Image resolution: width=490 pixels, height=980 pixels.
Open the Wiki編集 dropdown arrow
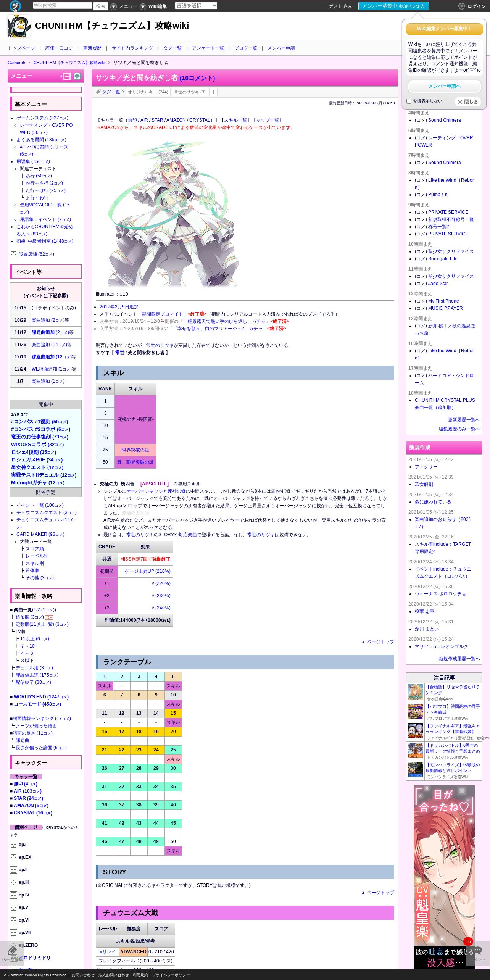[143, 6]
